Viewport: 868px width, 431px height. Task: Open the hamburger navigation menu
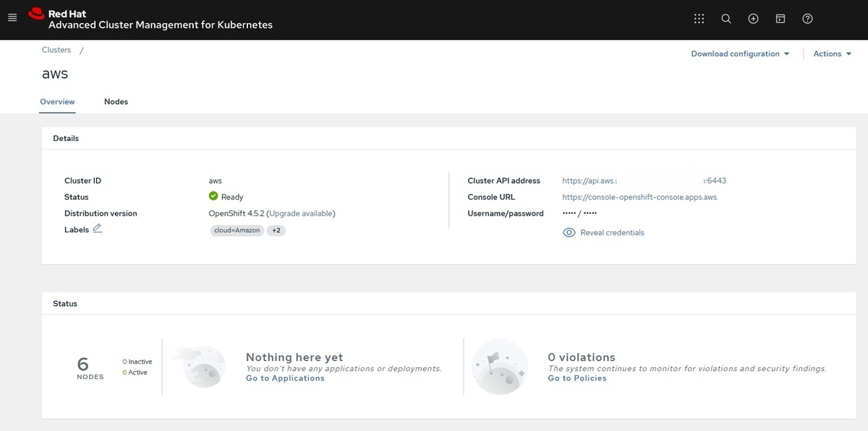pyautogui.click(x=12, y=18)
